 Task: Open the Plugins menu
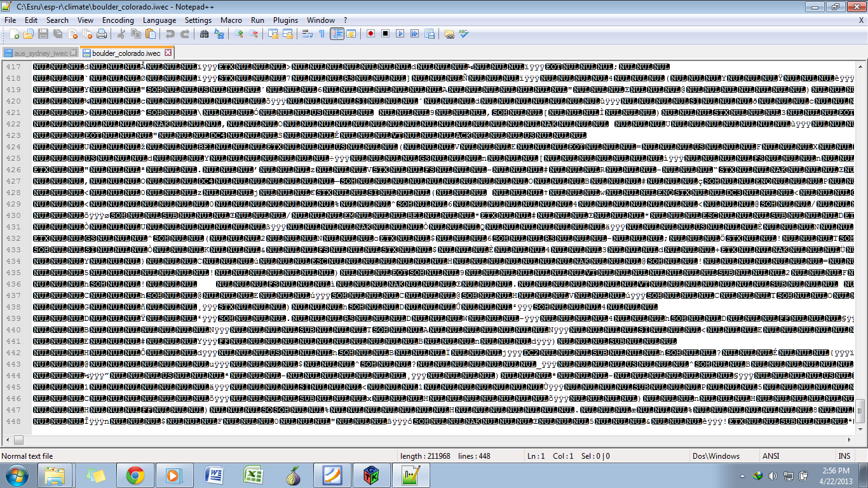click(285, 20)
